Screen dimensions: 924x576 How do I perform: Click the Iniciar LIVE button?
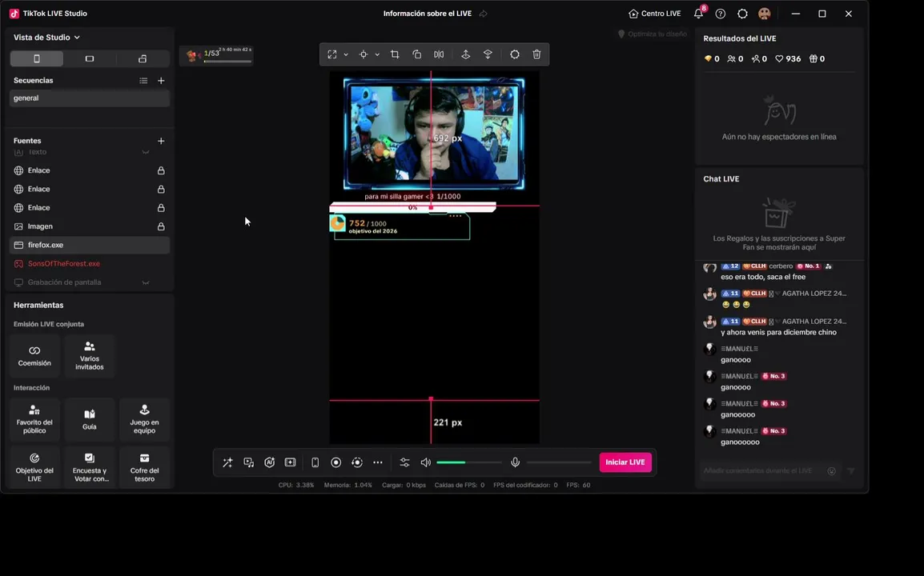pos(625,462)
